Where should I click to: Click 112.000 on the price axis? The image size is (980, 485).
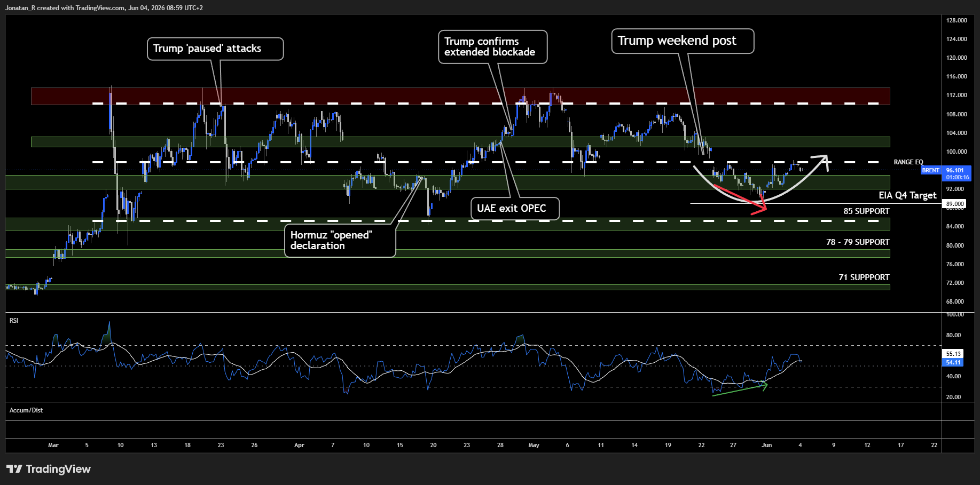pyautogui.click(x=957, y=95)
